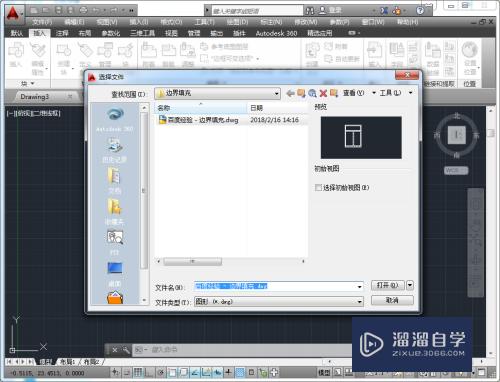Expand the 查找范围 (Look in) folder dropdown
Image resolution: width=500 pixels, height=382 pixels.
(x=276, y=94)
